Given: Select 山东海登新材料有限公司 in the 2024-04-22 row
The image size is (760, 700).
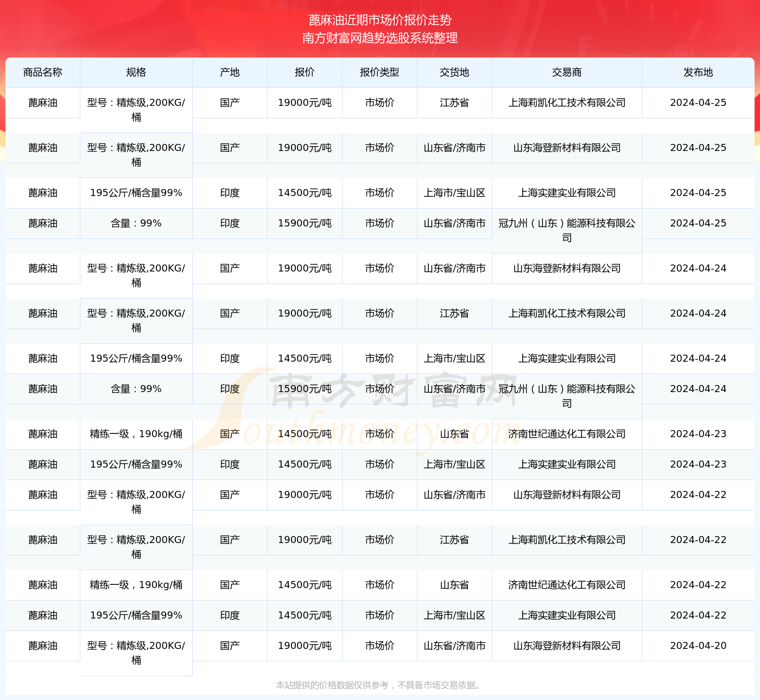Looking at the screenshot, I should point(567,495).
